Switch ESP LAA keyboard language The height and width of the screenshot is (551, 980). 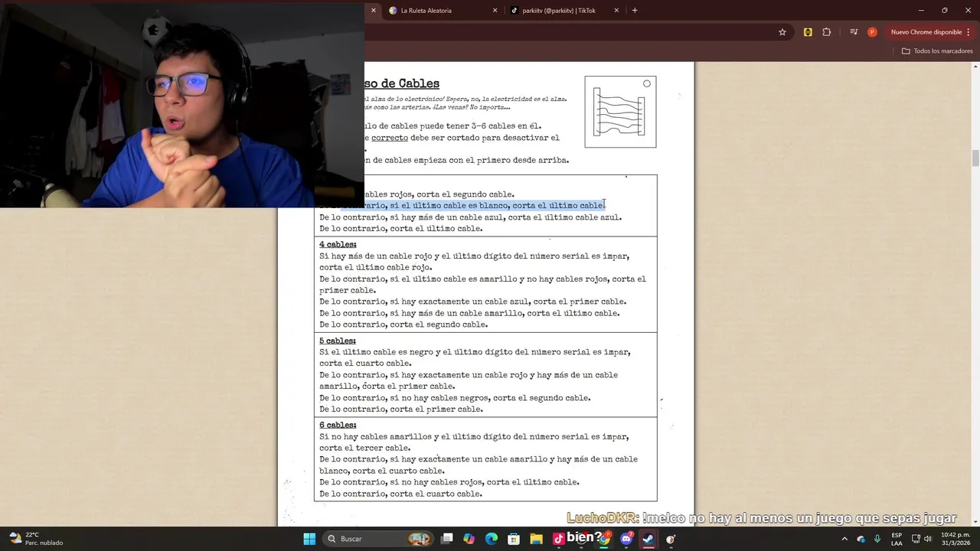click(897, 539)
